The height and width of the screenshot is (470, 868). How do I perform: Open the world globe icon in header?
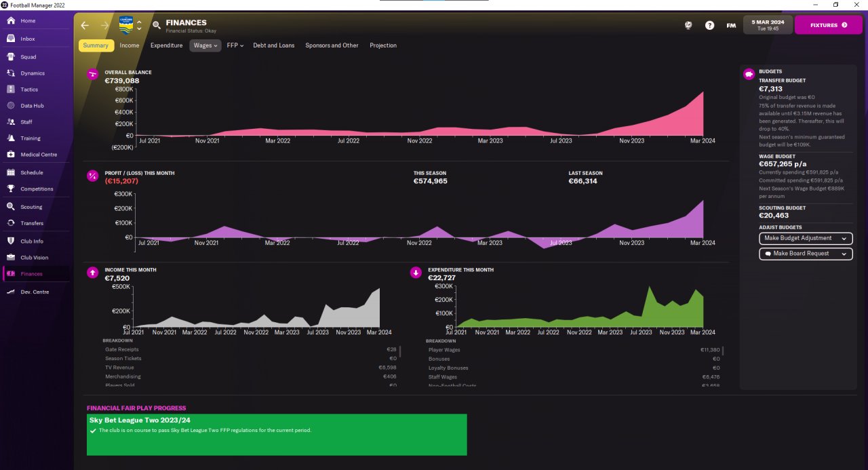(x=688, y=25)
